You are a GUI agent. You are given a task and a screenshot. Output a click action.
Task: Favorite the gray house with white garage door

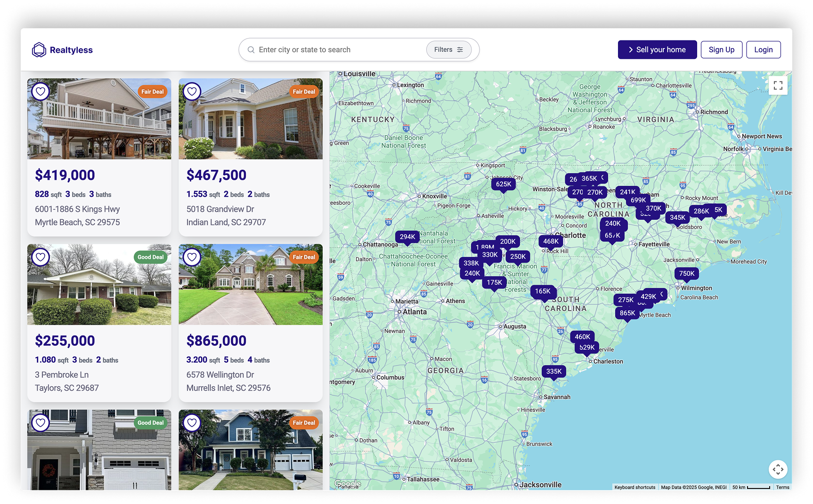pyautogui.click(x=41, y=423)
